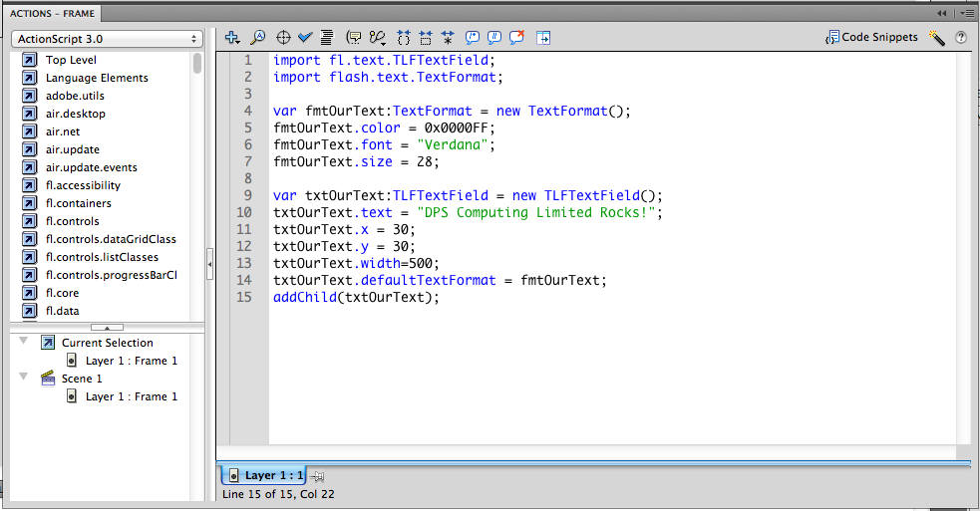Open the Debug options dropdown in the toolbar
This screenshot has height=511, width=980.
pyautogui.click(x=377, y=38)
